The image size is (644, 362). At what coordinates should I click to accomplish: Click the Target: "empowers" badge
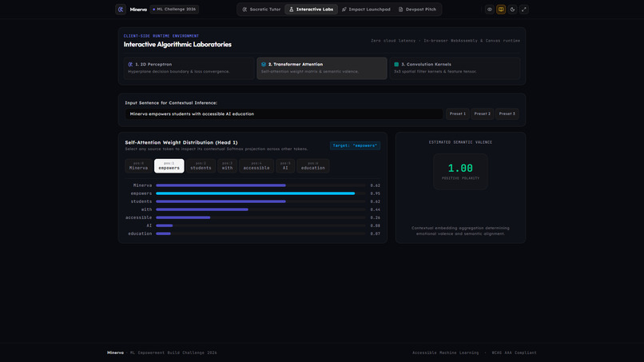coord(355,145)
